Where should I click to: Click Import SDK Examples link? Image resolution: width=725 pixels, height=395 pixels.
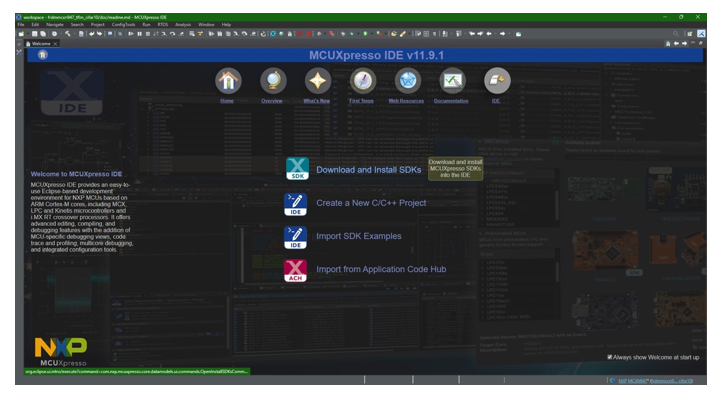click(358, 236)
